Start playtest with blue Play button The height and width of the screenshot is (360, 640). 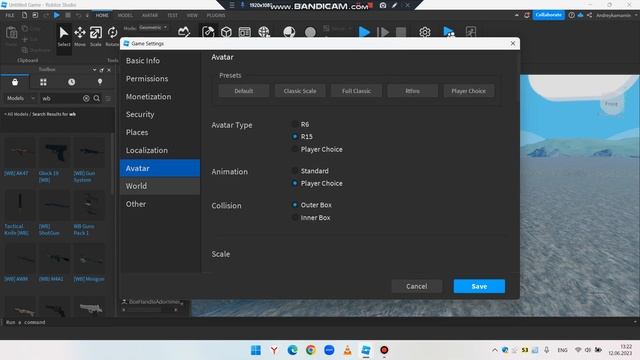click(x=364, y=32)
